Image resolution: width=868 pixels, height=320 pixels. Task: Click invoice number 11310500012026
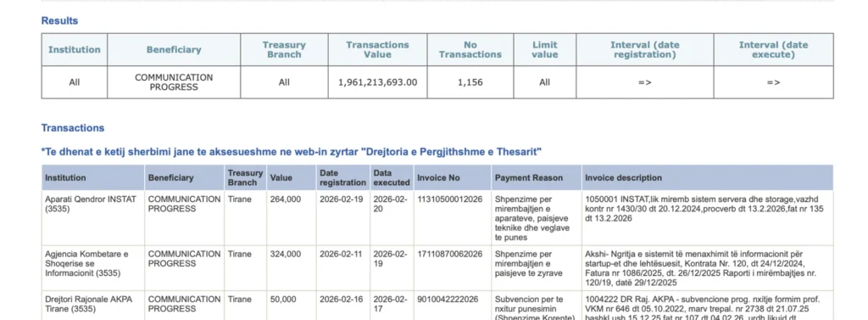[x=449, y=199]
